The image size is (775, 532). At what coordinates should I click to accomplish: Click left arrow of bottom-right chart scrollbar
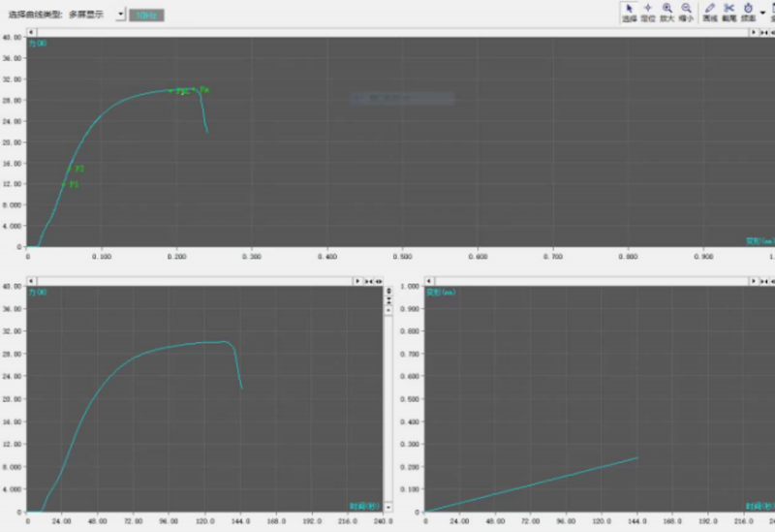tap(426, 280)
